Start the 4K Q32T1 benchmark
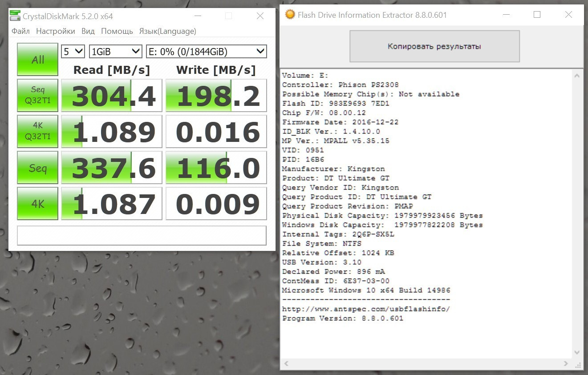588x375 pixels. pos(37,131)
